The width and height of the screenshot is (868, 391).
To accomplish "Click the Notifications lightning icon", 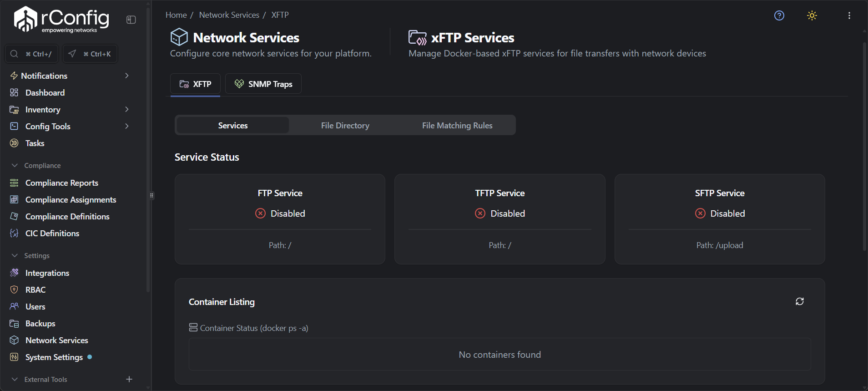I will 14,76.
